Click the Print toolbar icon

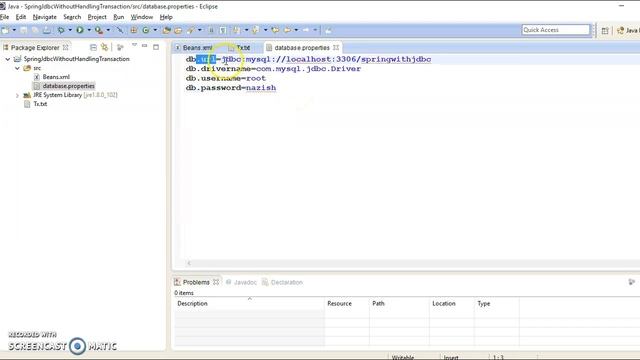pos(47,30)
